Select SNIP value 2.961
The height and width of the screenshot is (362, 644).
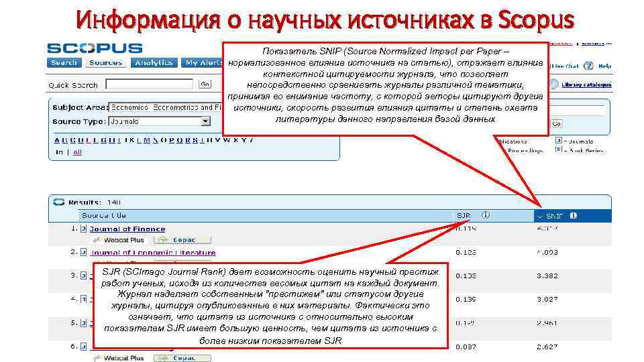[x=547, y=323]
